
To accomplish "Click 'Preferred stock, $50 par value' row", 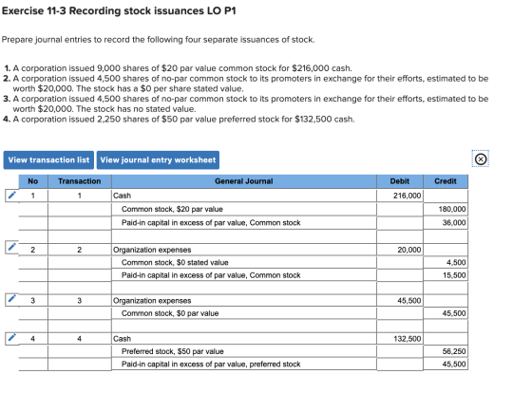I will click(x=244, y=351).
